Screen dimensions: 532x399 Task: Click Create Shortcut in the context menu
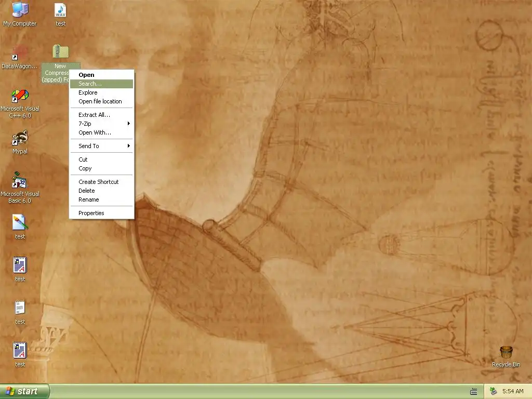coord(101,182)
